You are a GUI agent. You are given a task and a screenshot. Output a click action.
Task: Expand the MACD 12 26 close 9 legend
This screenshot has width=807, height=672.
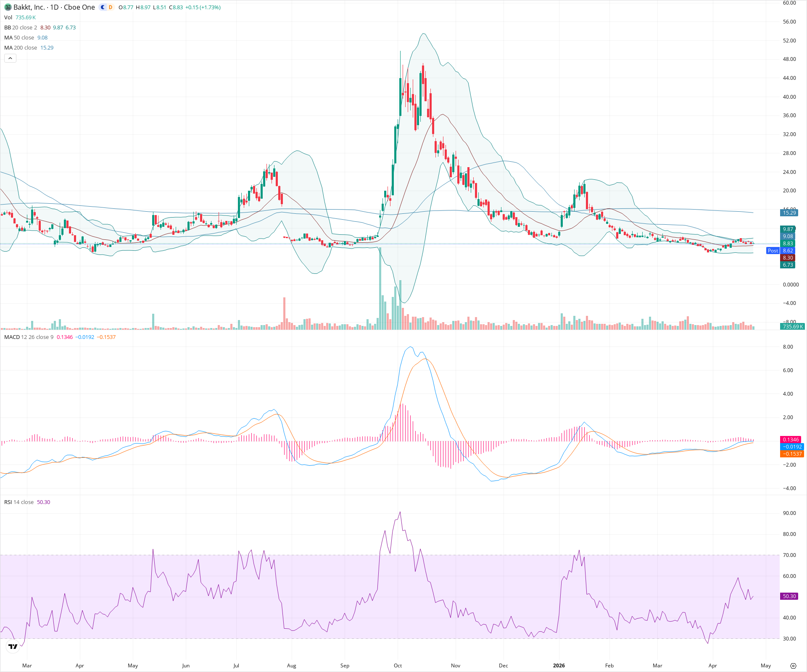coord(25,337)
